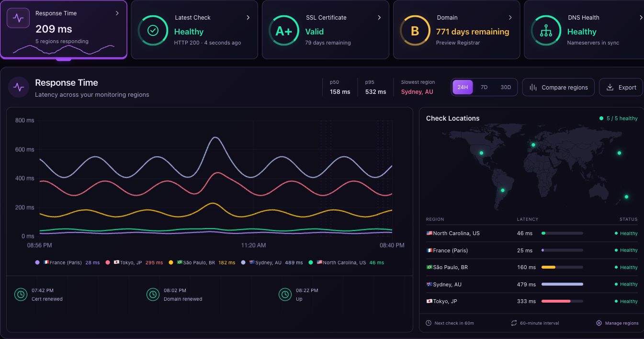The height and width of the screenshot is (339, 644).
Task: Export the response time data
Action: pyautogui.click(x=621, y=87)
